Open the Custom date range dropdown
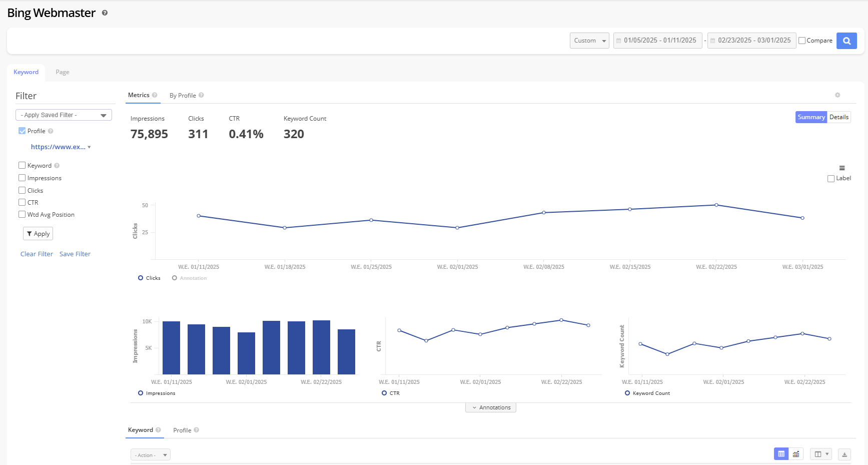868x465 pixels. pyautogui.click(x=589, y=41)
